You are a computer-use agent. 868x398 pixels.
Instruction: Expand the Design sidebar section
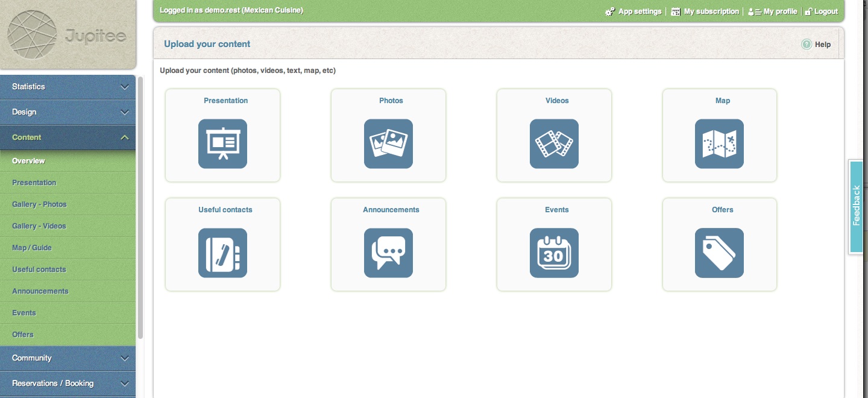click(x=68, y=112)
